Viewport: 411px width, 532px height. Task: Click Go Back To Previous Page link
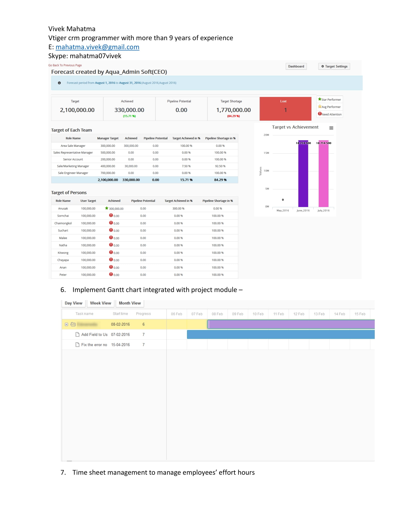click(65, 65)
